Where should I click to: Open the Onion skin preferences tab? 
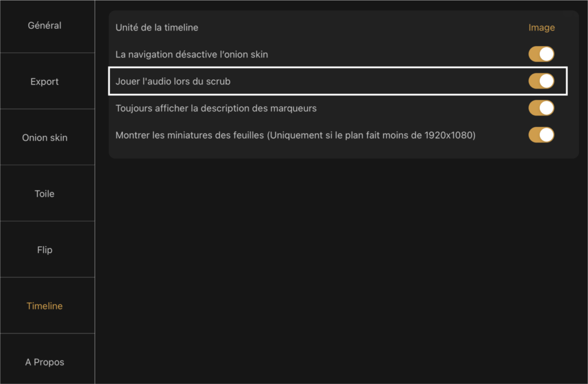pos(45,137)
